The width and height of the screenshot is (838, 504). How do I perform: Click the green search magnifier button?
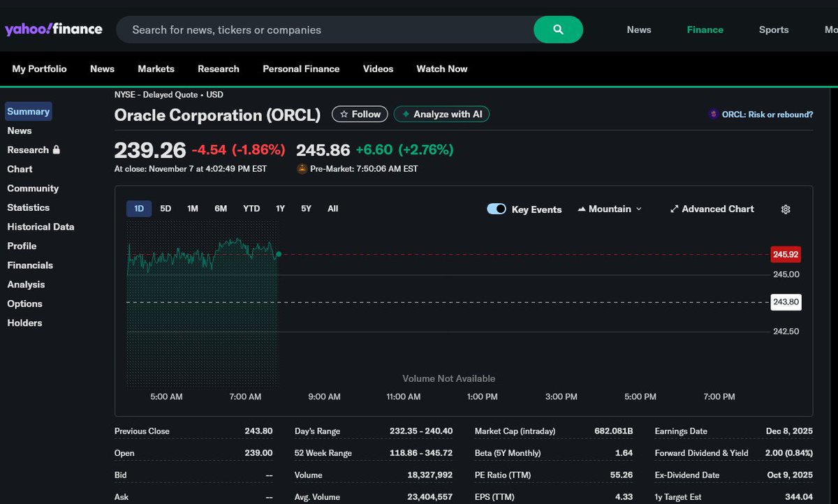(558, 29)
